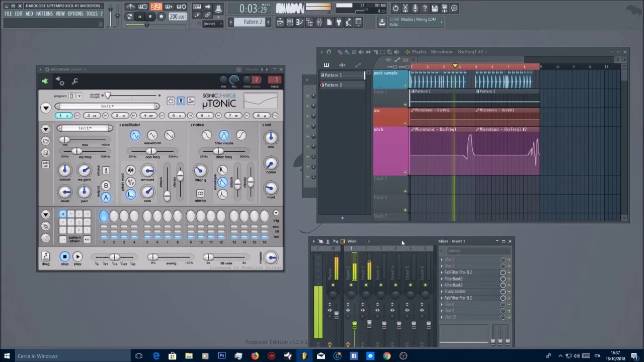Click the wrench icon in Microtonic wrapper
This screenshot has height=362, width=644.
(x=74, y=81)
